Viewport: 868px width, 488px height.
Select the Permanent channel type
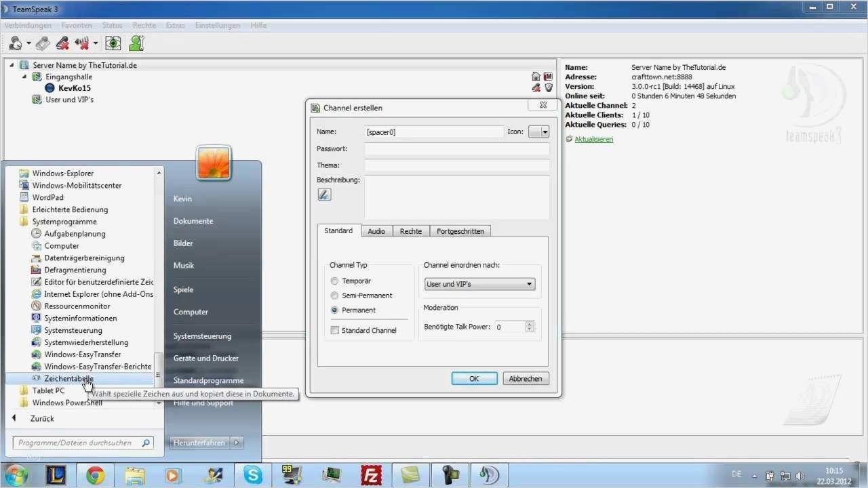point(334,310)
